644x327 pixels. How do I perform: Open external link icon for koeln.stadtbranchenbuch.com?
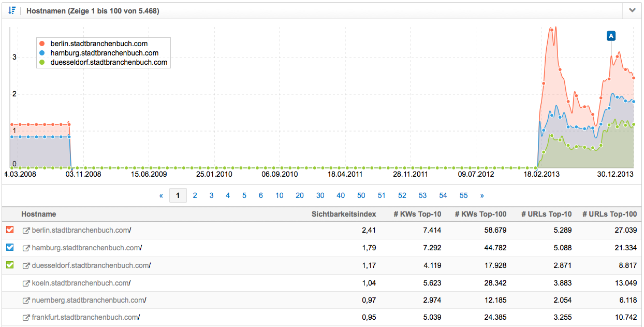[26, 283]
